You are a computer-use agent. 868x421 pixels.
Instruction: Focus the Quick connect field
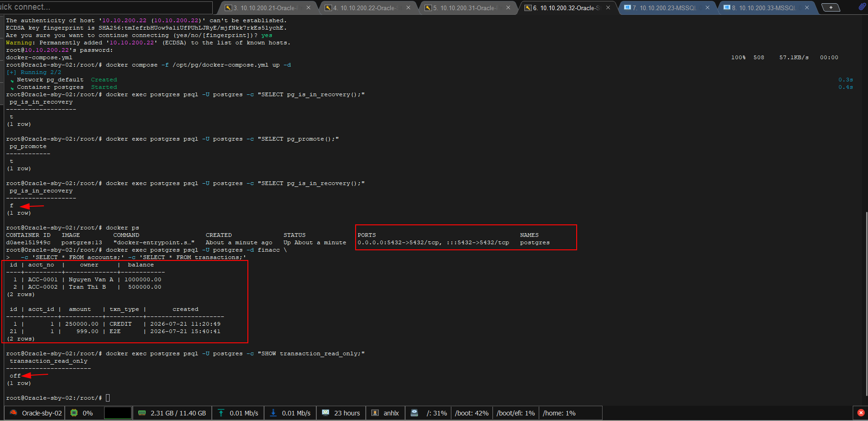106,7
